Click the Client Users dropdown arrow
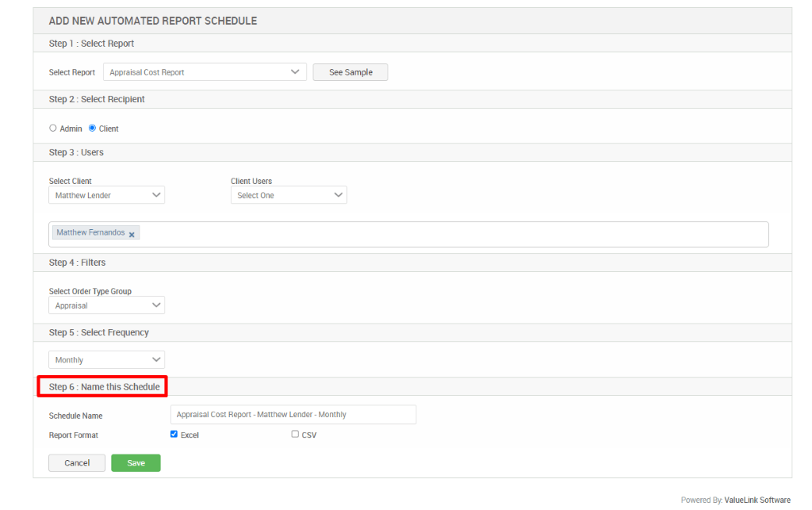Image resolution: width=812 pixels, height=510 pixels. pos(339,194)
